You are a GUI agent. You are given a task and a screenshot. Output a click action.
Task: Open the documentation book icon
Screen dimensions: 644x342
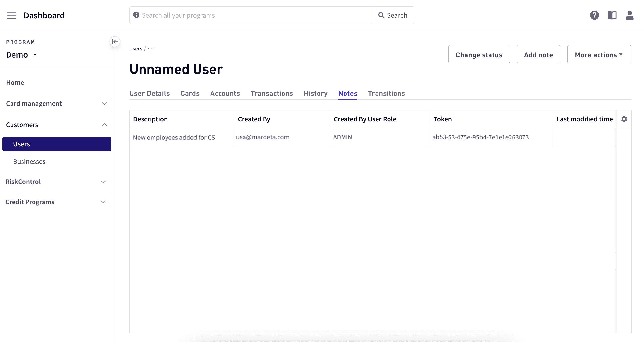pyautogui.click(x=612, y=15)
